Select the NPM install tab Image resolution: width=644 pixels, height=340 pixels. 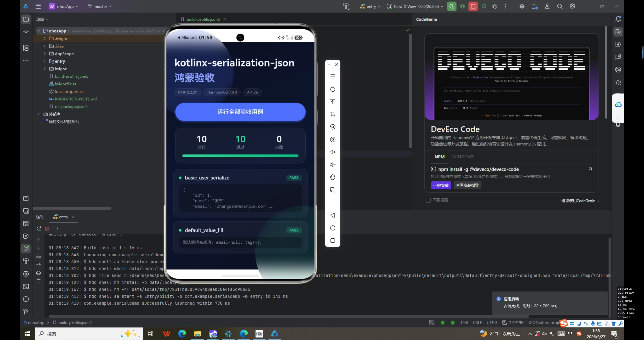pyautogui.click(x=439, y=157)
